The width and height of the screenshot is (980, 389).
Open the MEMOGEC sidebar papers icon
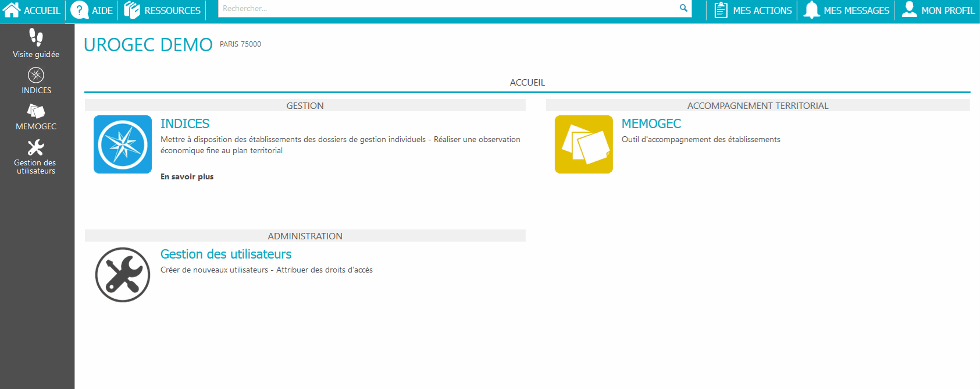coord(36,111)
